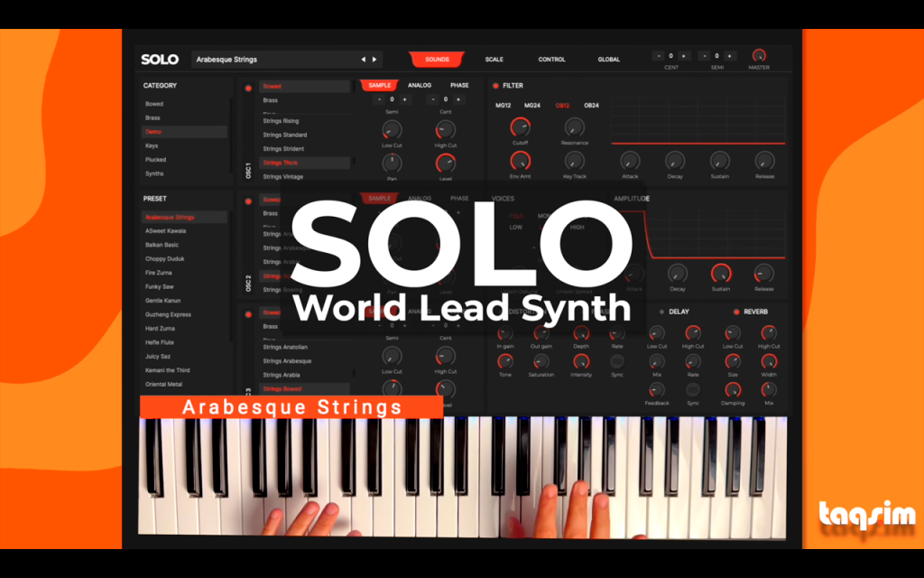
Task: Toggle the Filter power LED
Action: pos(495,86)
